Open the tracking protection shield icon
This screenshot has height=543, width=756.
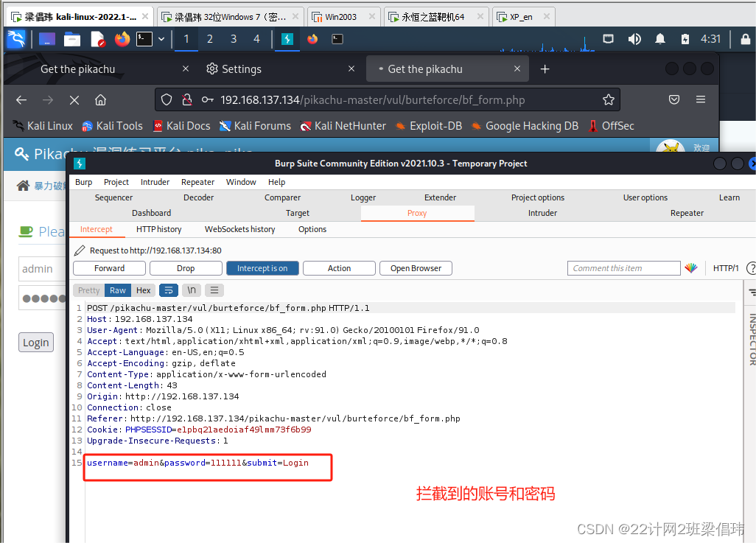167,99
